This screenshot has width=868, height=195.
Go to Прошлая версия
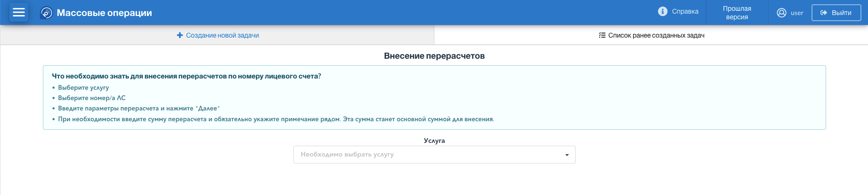click(x=737, y=13)
